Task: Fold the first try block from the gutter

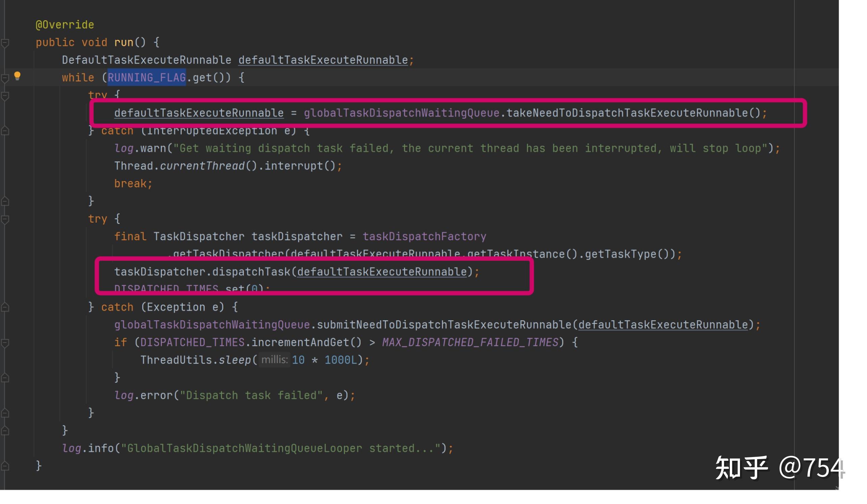Action: coord(5,96)
